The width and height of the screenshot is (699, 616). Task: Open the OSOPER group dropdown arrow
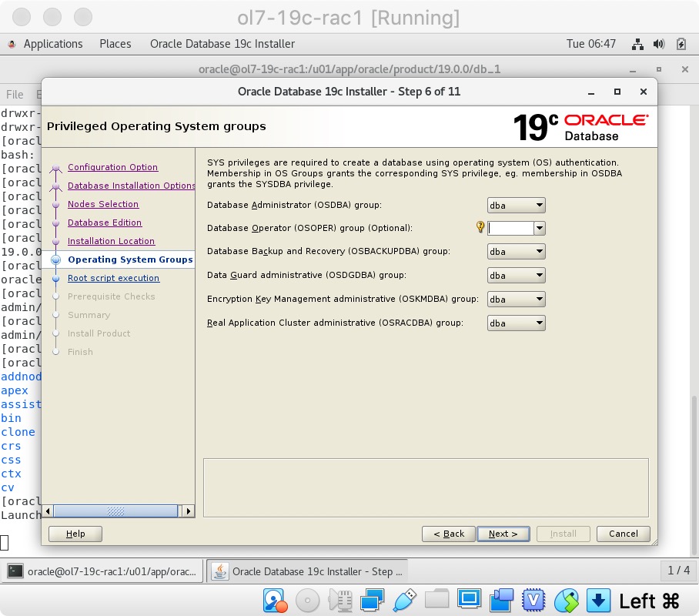click(x=540, y=229)
